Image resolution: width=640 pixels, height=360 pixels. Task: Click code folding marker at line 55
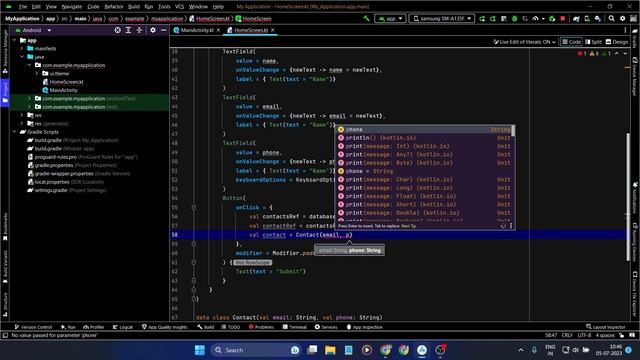(x=193, y=207)
